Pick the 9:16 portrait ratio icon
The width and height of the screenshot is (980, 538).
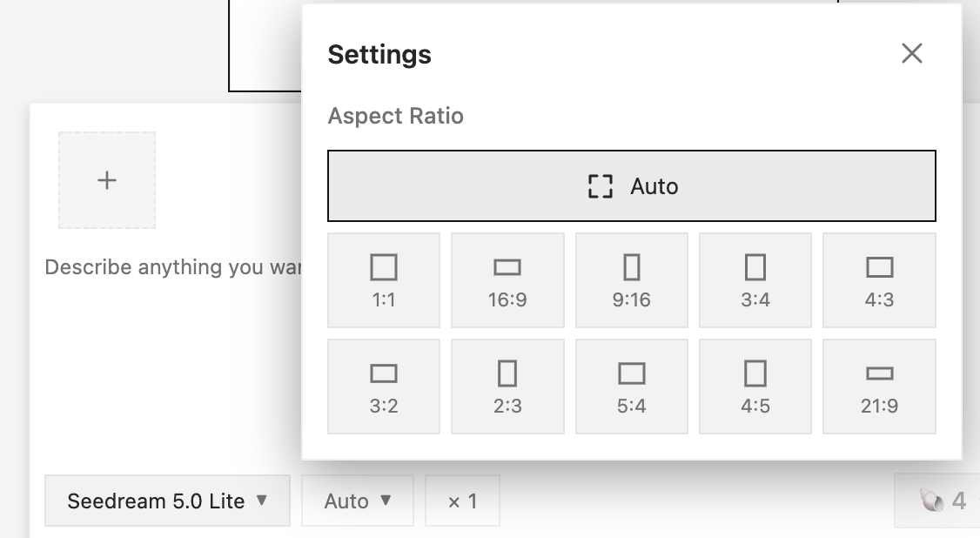[x=631, y=267]
